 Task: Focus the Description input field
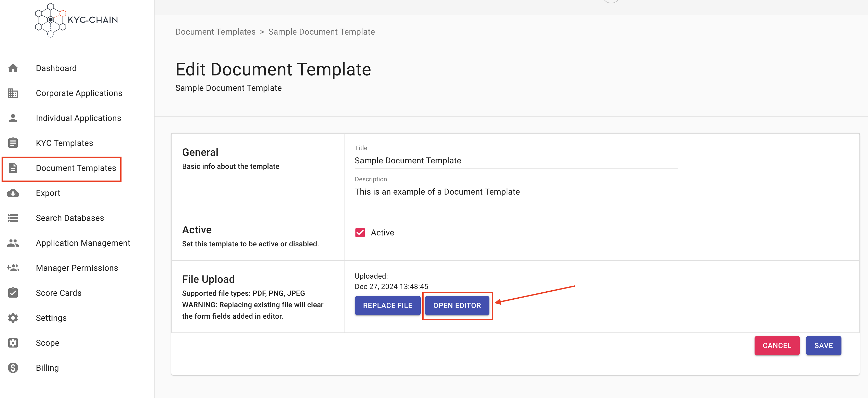click(516, 192)
